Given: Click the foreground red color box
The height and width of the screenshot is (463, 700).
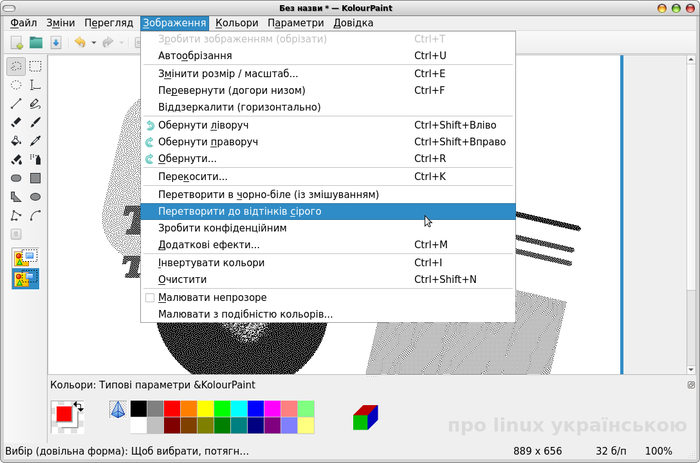Looking at the screenshot, I should [64, 414].
